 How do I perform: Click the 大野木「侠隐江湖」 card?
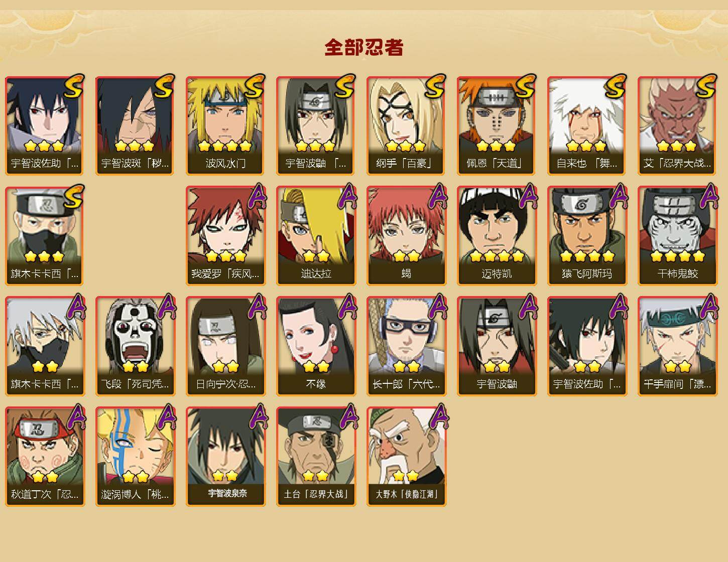(x=406, y=457)
